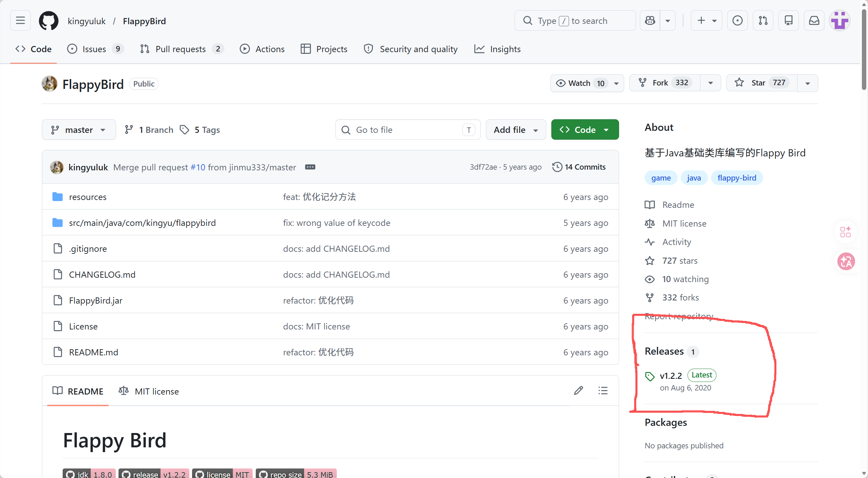Click the translate extension floating icon
Screen dimensions: 868x478
[x=846, y=261]
